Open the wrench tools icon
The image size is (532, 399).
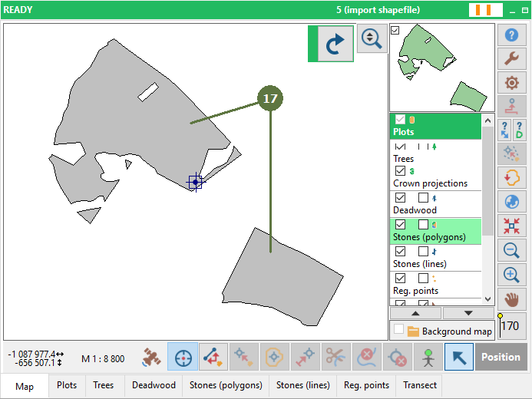coord(511,59)
